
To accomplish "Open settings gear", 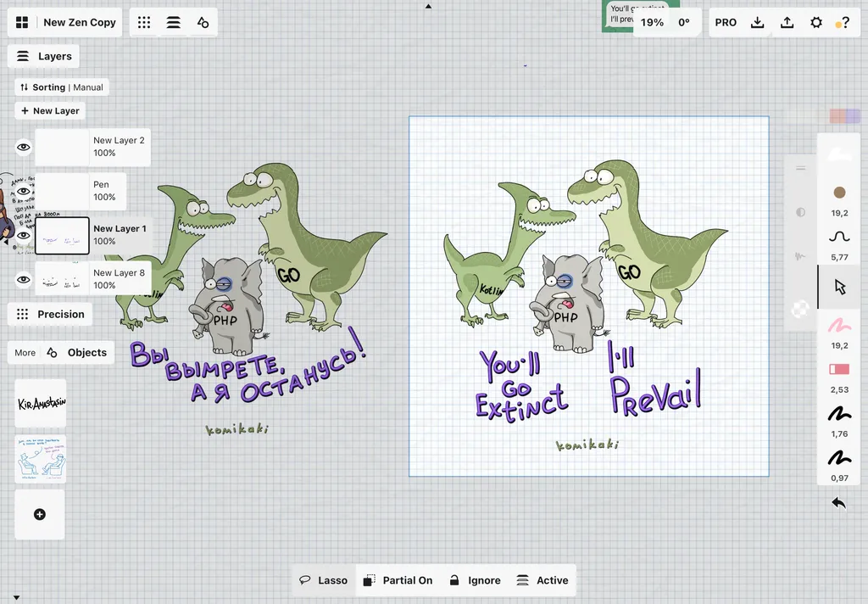I will pos(816,22).
